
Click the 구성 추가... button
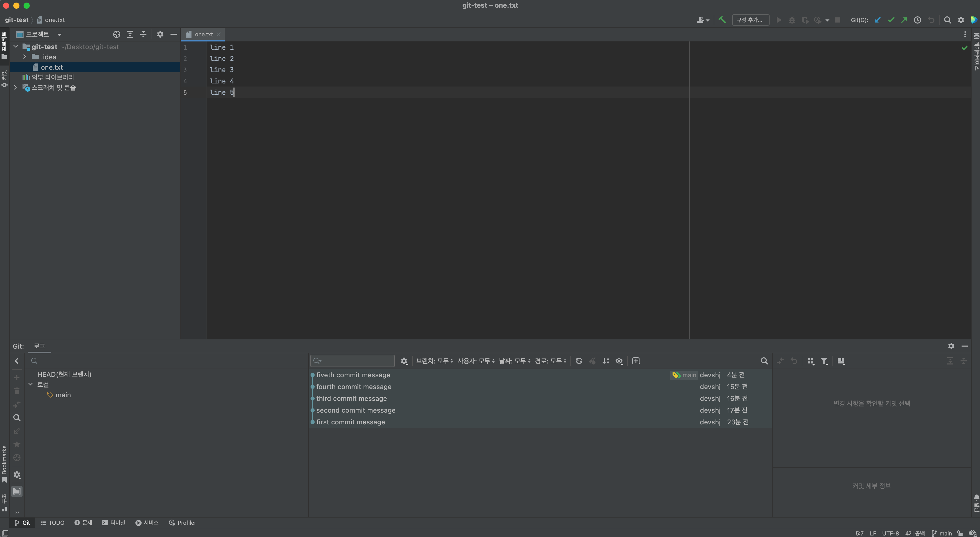(x=750, y=20)
